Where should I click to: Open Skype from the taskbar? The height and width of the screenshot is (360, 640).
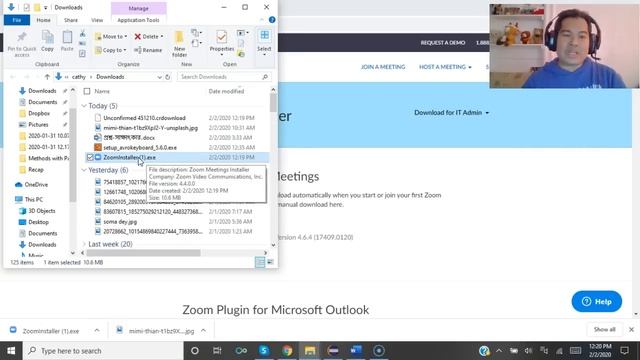click(264, 351)
